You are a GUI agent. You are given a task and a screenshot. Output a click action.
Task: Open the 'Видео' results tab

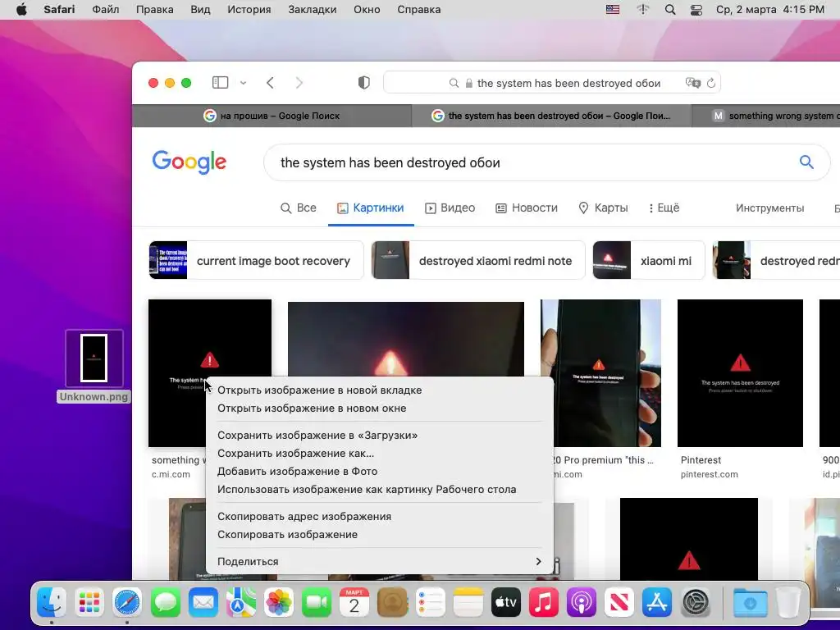click(x=450, y=208)
